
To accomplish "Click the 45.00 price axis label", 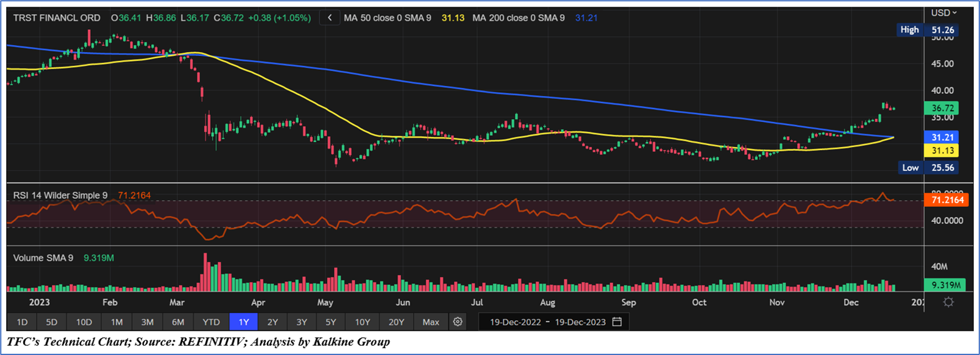I will click(942, 63).
